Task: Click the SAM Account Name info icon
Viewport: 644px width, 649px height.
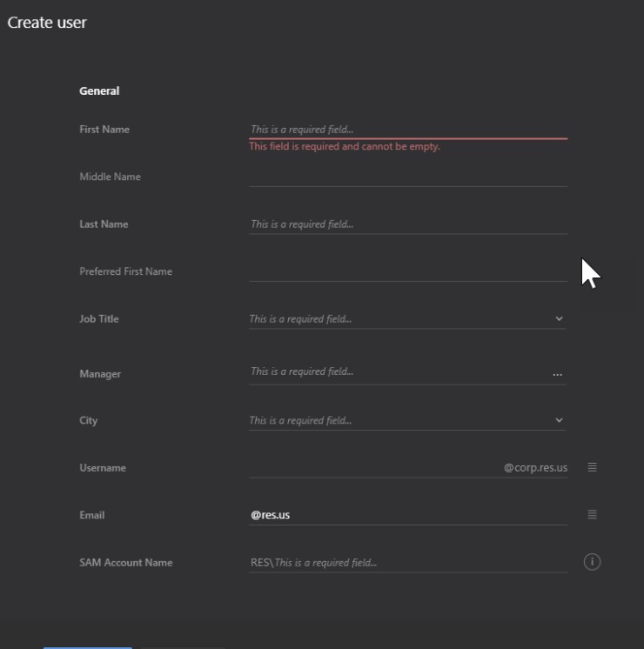Action: pos(592,562)
